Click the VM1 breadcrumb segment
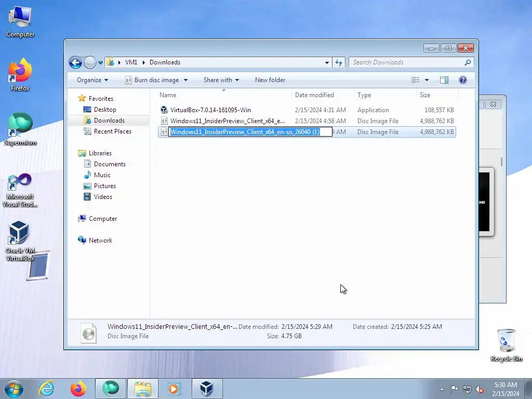This screenshot has height=399, width=532. [131, 62]
